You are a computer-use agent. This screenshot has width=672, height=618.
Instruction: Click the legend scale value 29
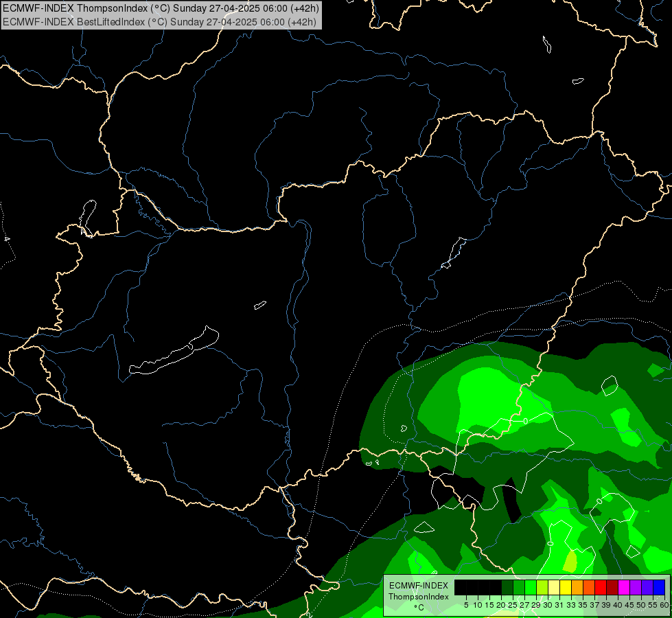pos(536,605)
